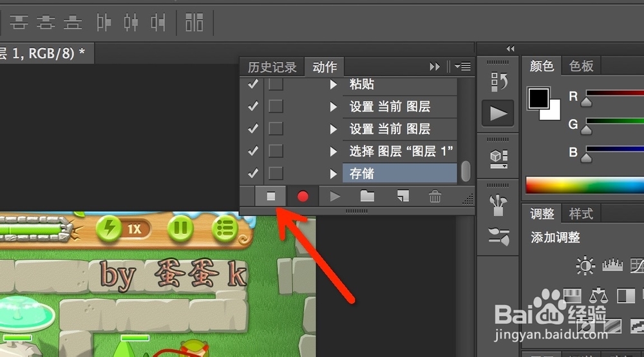Click the Actions panel scrollbar thumb
Screen dimensions: 644x357
click(466, 171)
